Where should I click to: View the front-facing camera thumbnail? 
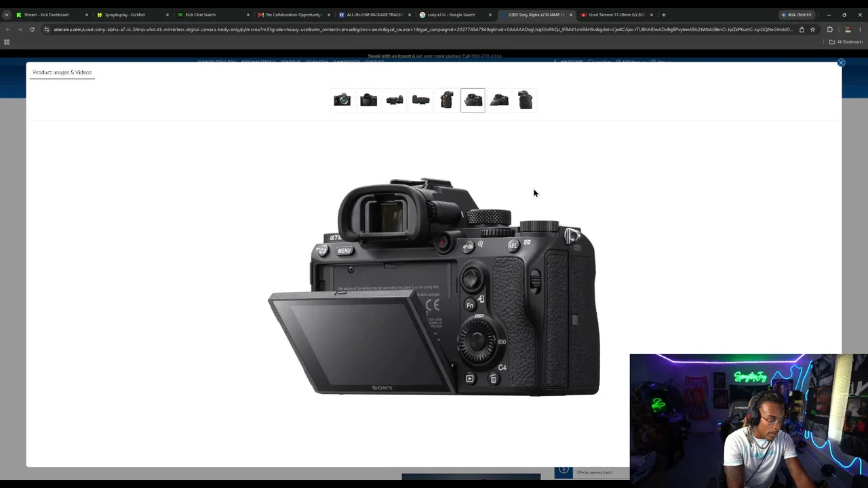[x=342, y=100]
